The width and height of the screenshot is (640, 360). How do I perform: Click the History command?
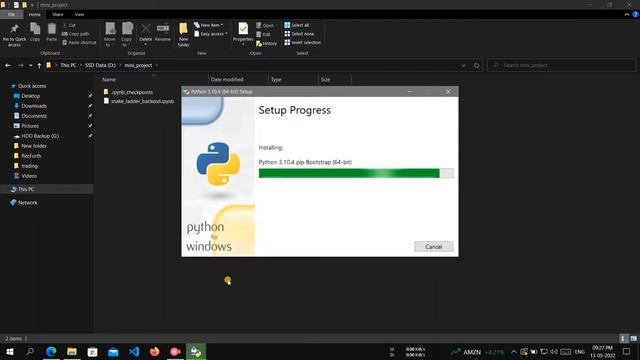click(266, 43)
